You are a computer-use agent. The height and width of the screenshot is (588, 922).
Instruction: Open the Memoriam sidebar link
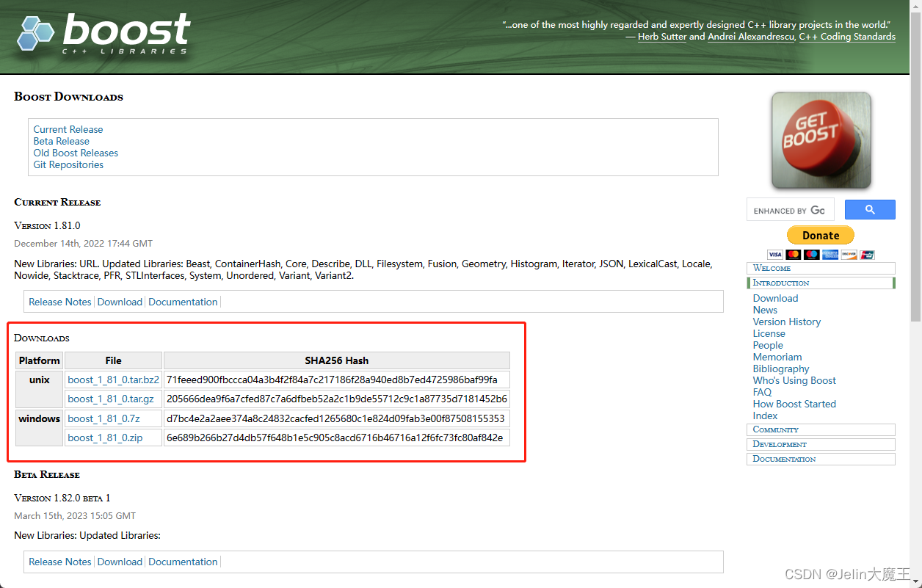coord(777,357)
